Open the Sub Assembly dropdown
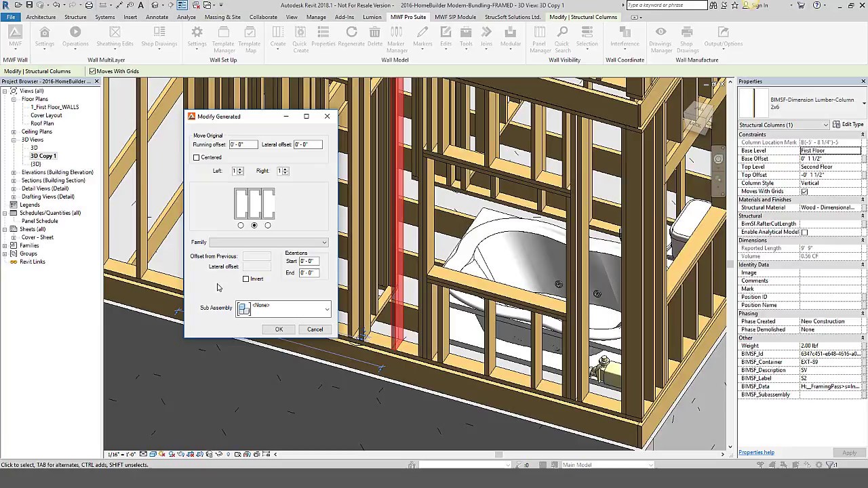The height and width of the screenshot is (488, 868). tap(283, 308)
